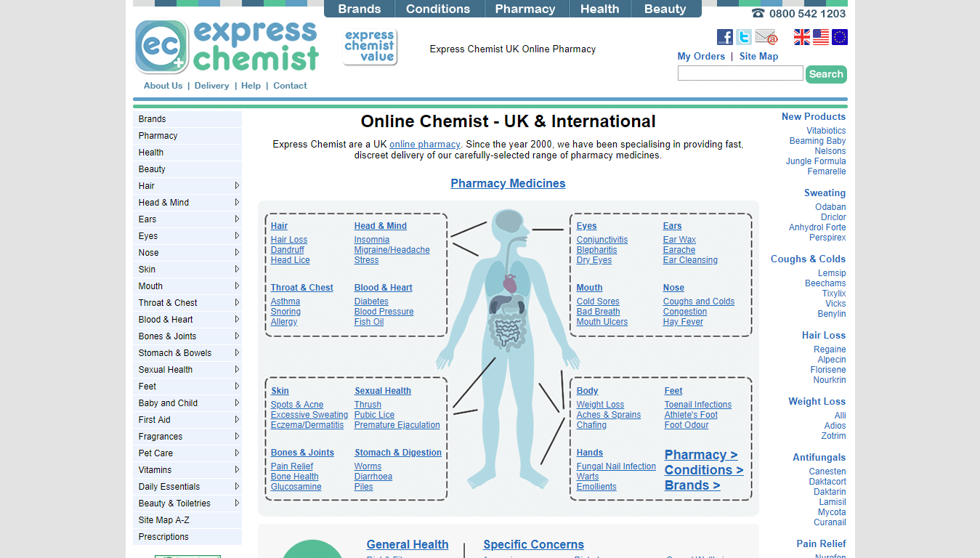The height and width of the screenshot is (558, 980).
Task: Open the Brands top navigation tab
Action: (360, 9)
